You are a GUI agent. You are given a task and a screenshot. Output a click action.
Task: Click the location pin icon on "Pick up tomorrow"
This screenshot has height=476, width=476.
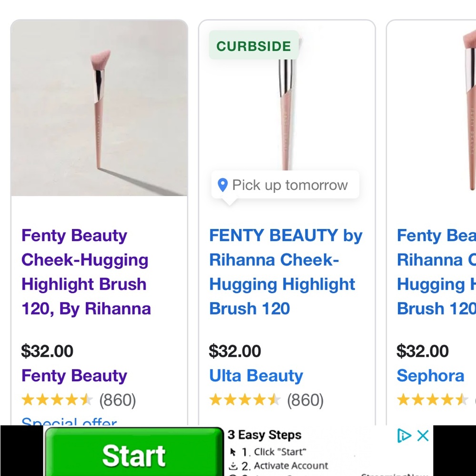click(x=223, y=185)
